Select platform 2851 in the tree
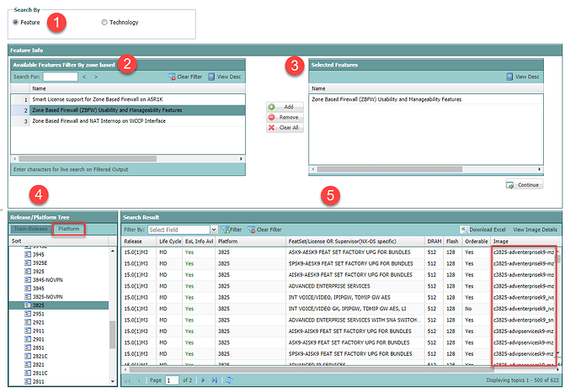The height and width of the screenshot is (392, 581). point(38,348)
